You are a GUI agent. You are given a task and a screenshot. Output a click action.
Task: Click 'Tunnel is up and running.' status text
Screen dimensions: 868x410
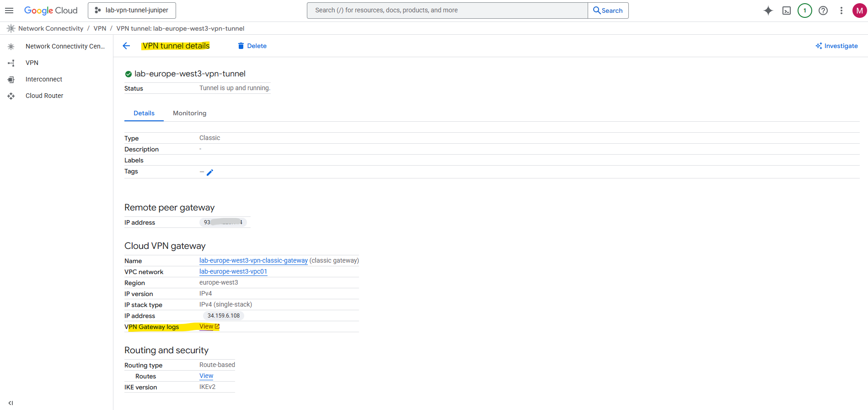[x=235, y=88]
